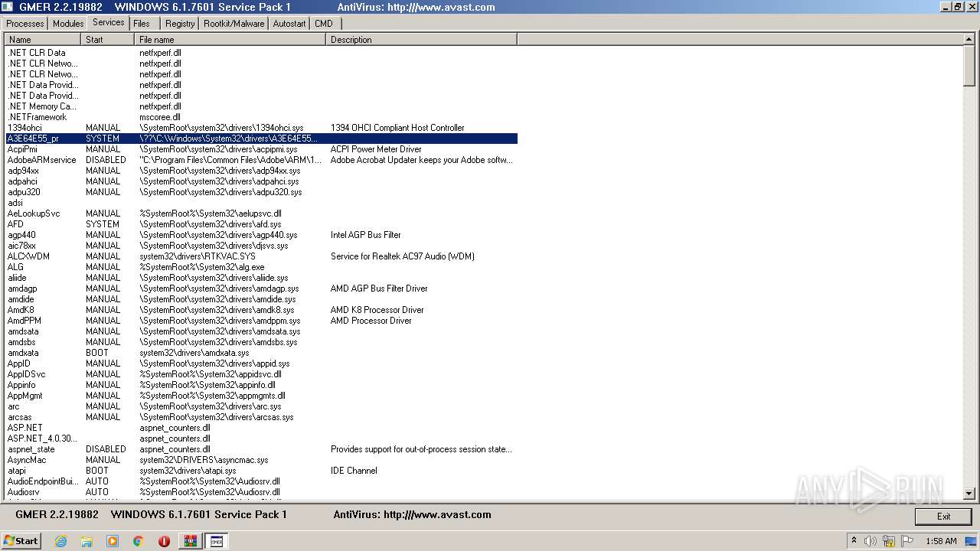Click the 1:58 AM system clock
The width and height of the screenshot is (980, 551).
pos(941,541)
